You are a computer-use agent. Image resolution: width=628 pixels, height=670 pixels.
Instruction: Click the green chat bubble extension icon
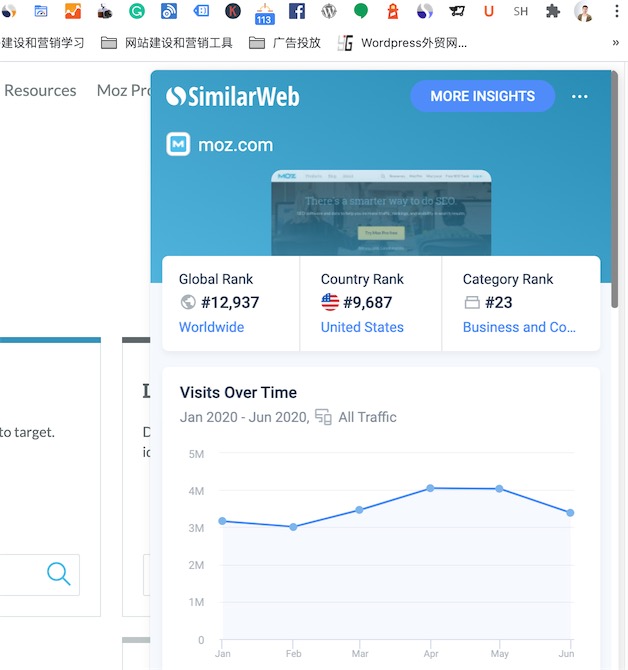[361, 11]
